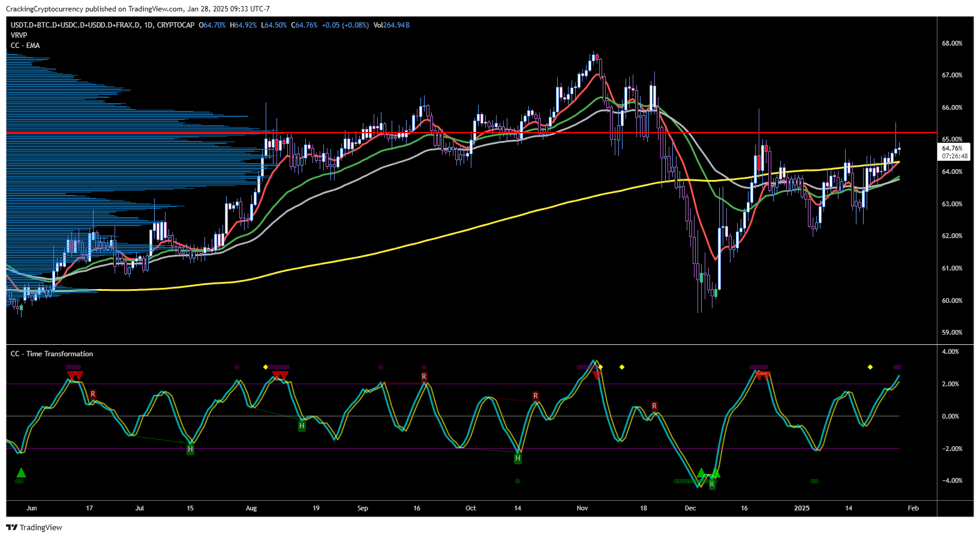This screenshot has width=980, height=538.
Task: Click the current price tag 64.76%
Action: click(952, 148)
